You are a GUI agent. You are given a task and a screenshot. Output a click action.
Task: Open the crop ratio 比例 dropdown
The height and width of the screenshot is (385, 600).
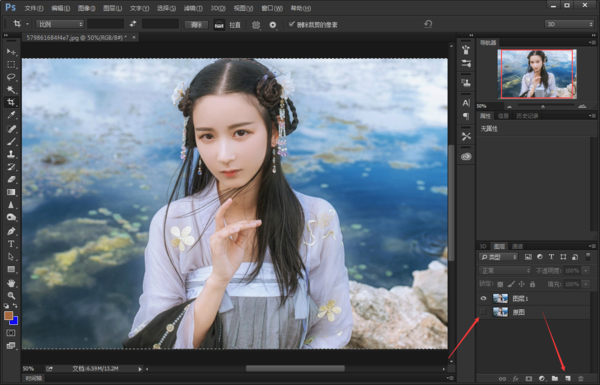(60, 24)
